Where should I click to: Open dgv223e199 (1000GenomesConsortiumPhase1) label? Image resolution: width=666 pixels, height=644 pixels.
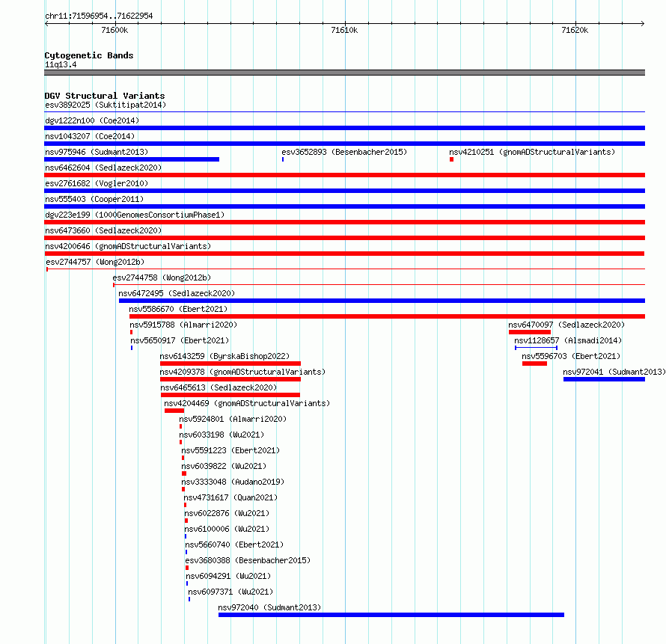pos(135,215)
